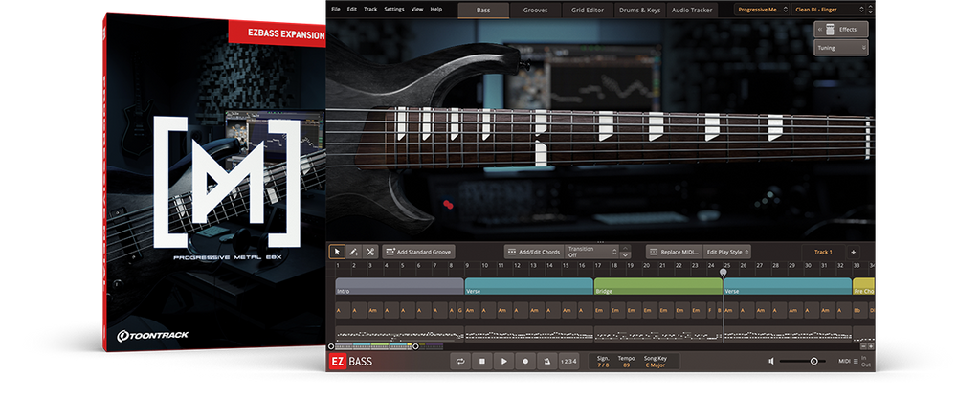The width and height of the screenshot is (980, 398).
Task: Click Replace MIDI button
Action: point(675,252)
